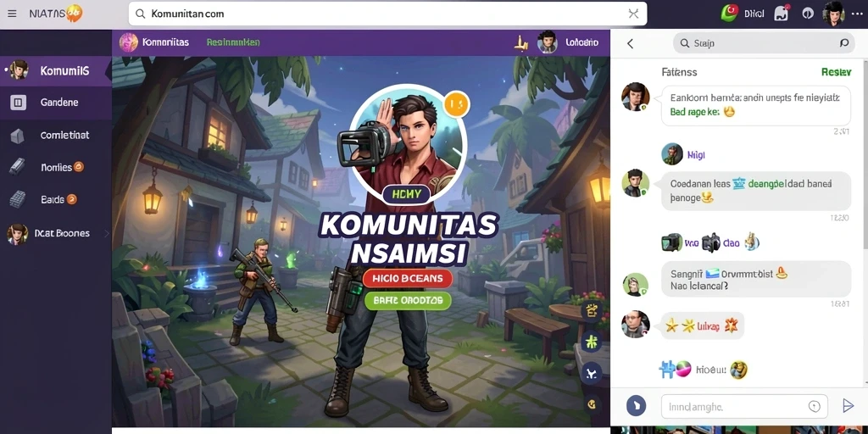The height and width of the screenshot is (434, 868).
Task: Clear the search bar with the X icon
Action: (x=633, y=14)
